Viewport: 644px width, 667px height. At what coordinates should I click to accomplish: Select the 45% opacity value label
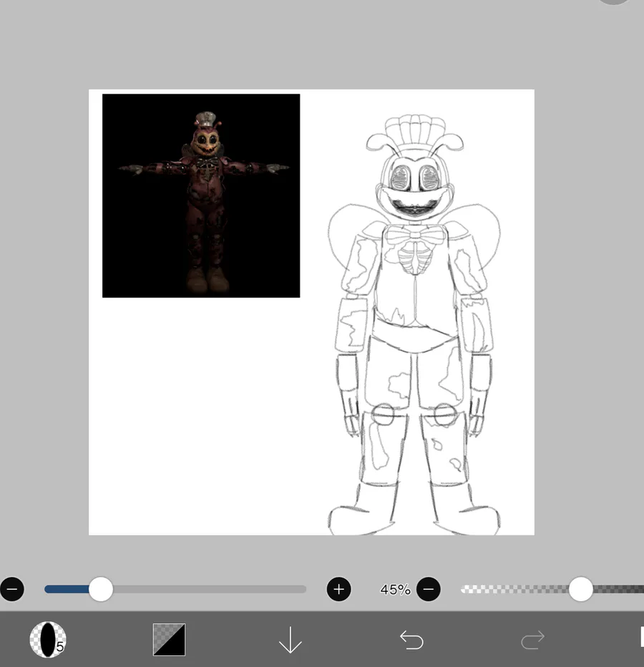(395, 590)
